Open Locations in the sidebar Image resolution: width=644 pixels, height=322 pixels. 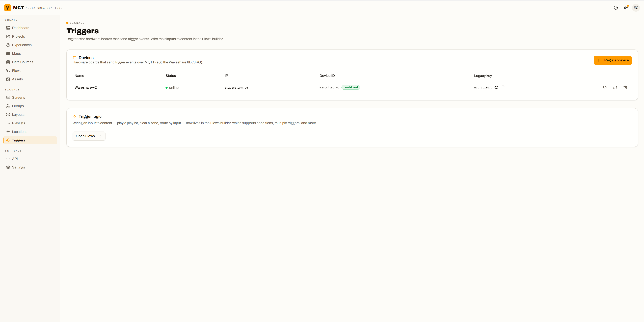(30, 132)
